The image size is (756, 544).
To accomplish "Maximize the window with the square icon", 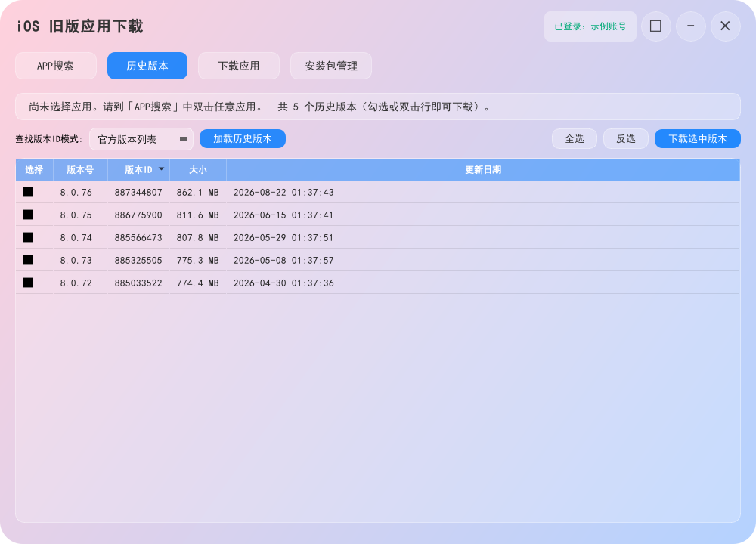I will point(655,26).
